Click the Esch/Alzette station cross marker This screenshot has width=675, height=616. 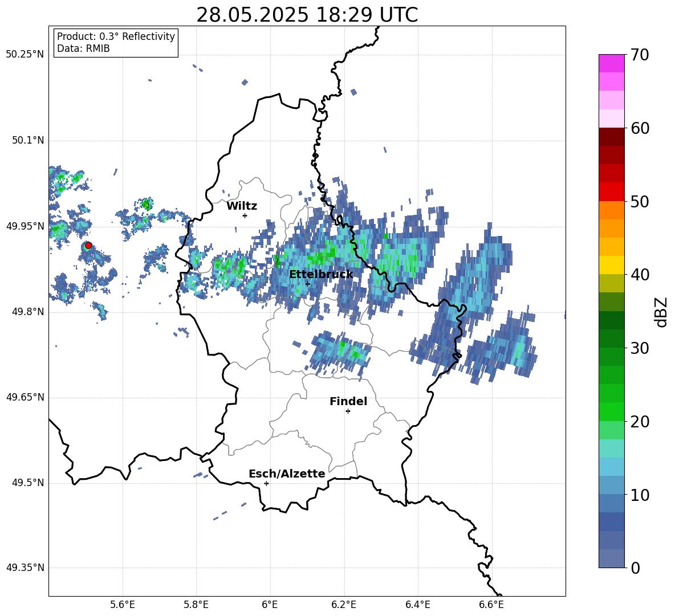click(x=266, y=483)
